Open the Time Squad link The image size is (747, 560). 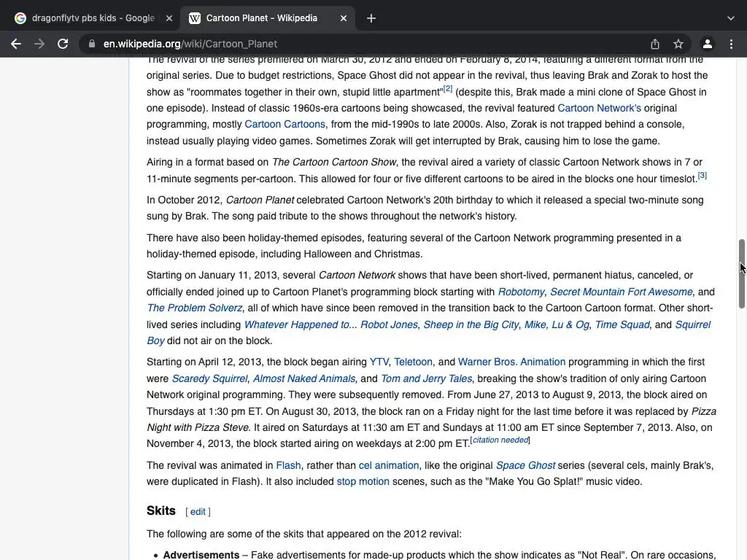(622, 324)
